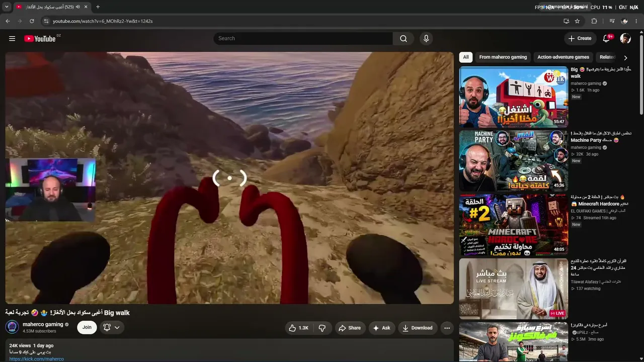Click the '4.53M subscribers' text

(39, 331)
